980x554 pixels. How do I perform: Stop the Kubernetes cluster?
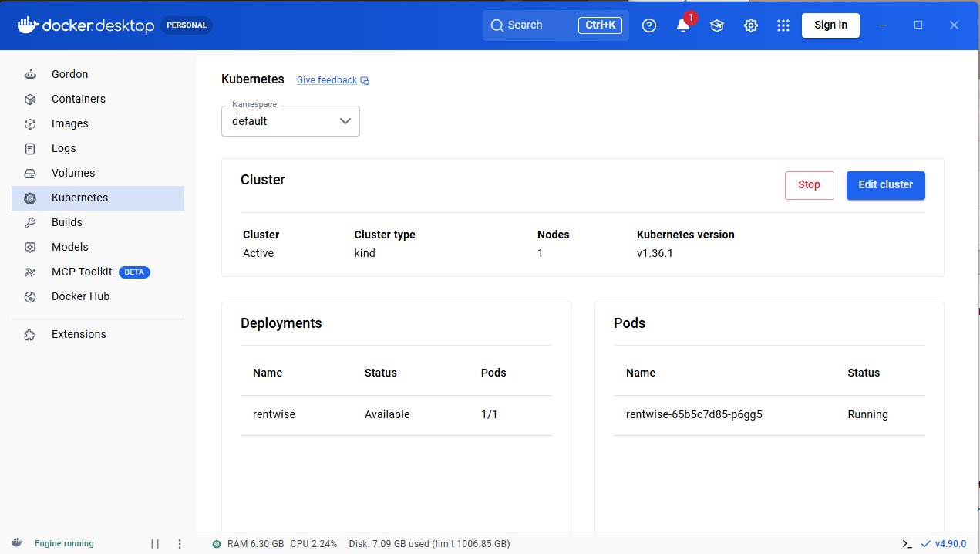(809, 185)
